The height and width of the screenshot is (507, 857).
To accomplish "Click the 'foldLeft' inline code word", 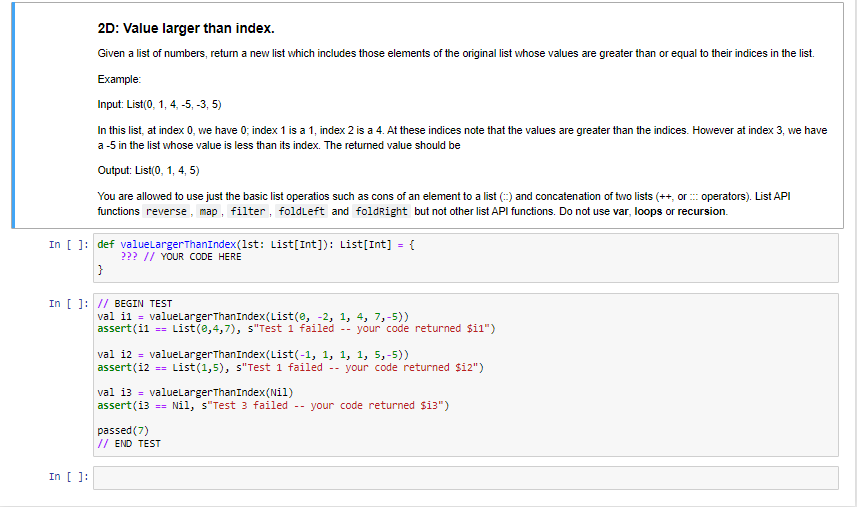I will [x=301, y=211].
